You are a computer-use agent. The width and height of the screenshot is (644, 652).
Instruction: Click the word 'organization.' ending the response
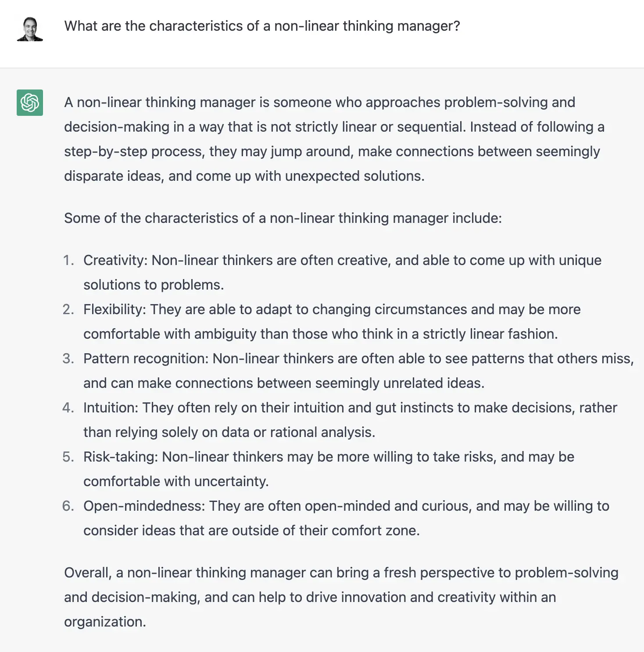(x=105, y=622)
